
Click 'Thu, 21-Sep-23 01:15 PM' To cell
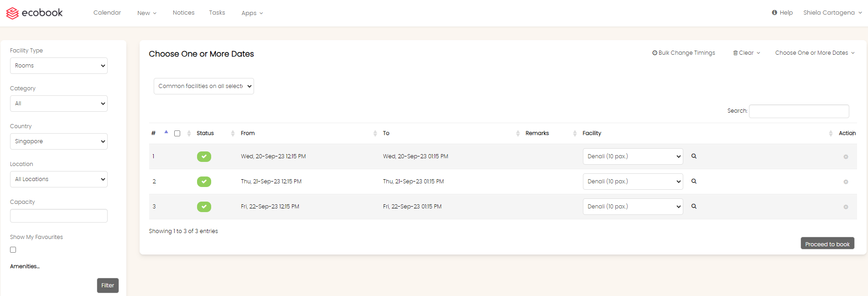point(413,182)
